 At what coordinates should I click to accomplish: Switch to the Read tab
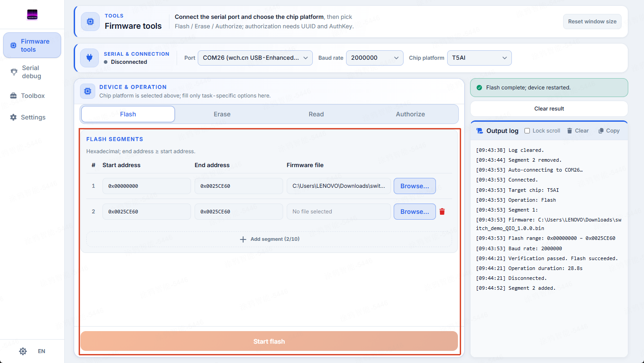coord(316,114)
